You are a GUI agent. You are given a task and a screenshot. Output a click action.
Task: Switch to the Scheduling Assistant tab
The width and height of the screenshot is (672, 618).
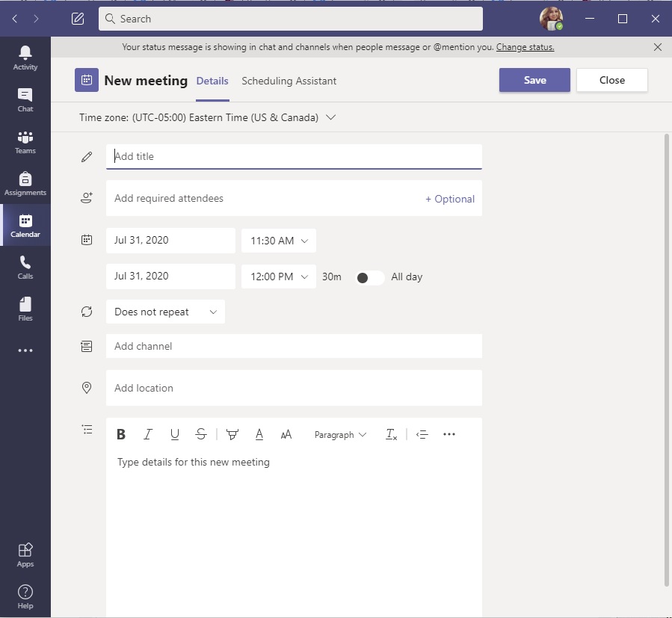pos(289,81)
